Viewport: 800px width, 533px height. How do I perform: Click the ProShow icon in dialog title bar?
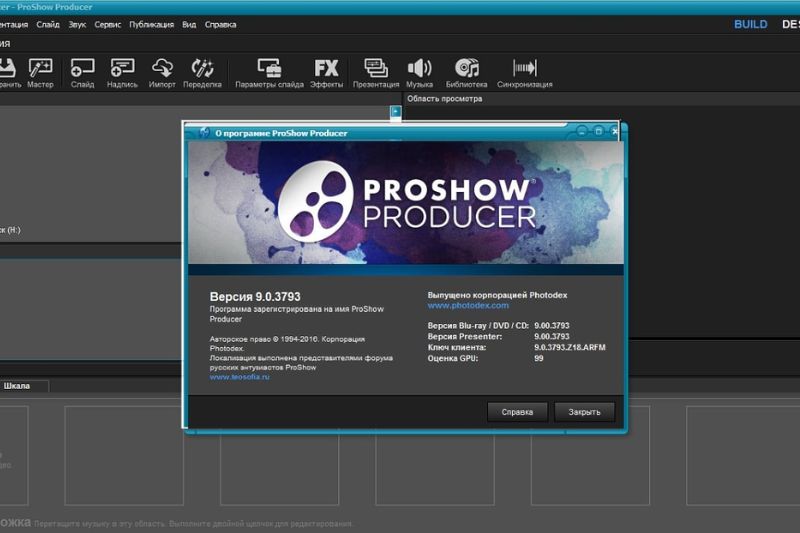204,133
